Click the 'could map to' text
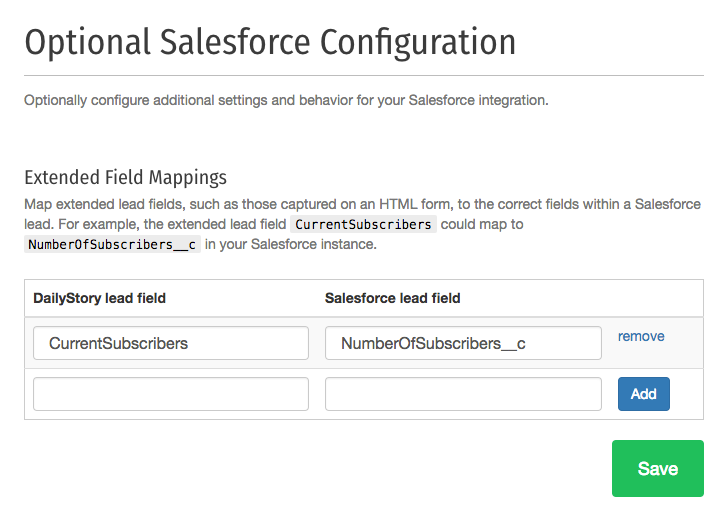Viewport: 724px width, 512px height. tap(482, 224)
